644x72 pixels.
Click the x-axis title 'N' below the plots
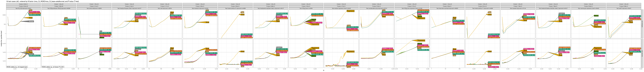[324, 70]
